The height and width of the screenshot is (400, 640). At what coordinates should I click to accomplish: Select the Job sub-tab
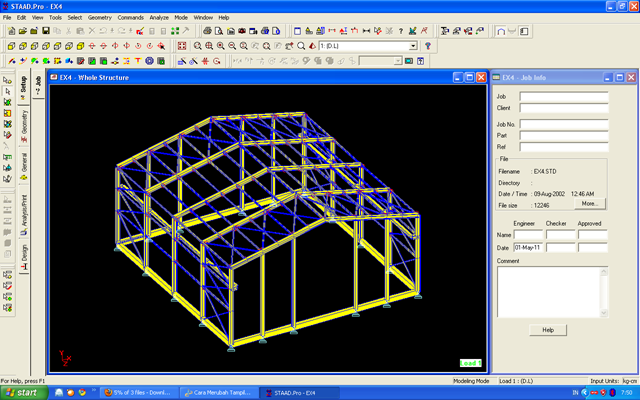pyautogui.click(x=38, y=85)
